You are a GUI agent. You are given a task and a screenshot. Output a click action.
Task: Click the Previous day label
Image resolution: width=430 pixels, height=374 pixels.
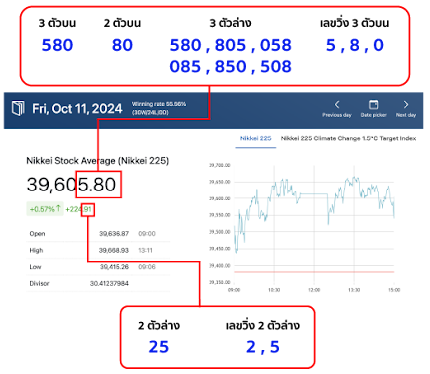click(x=337, y=115)
